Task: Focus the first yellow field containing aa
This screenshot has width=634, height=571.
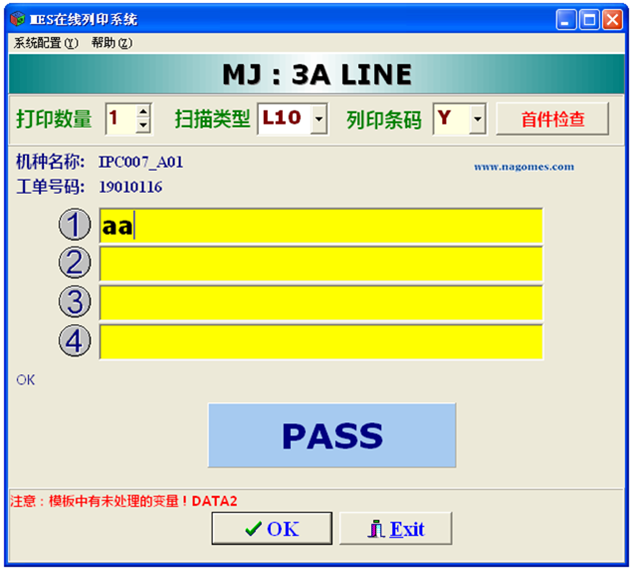Action: 320,226
